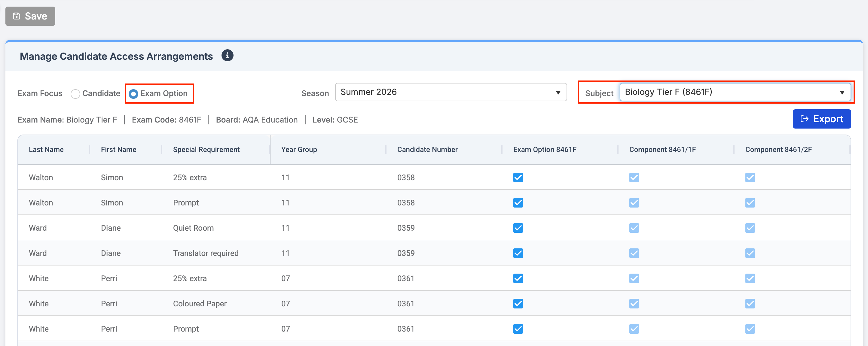The image size is (868, 346).
Task: Select the Candidate exam focus radio
Action: point(75,94)
